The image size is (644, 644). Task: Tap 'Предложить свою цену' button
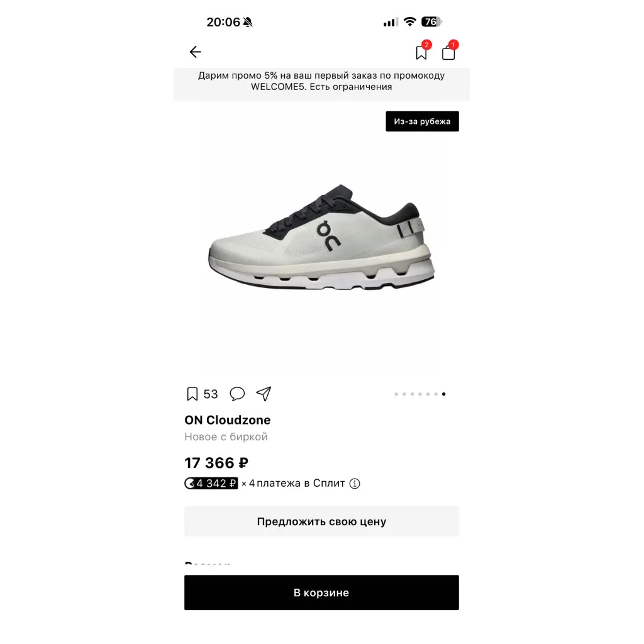[321, 521]
